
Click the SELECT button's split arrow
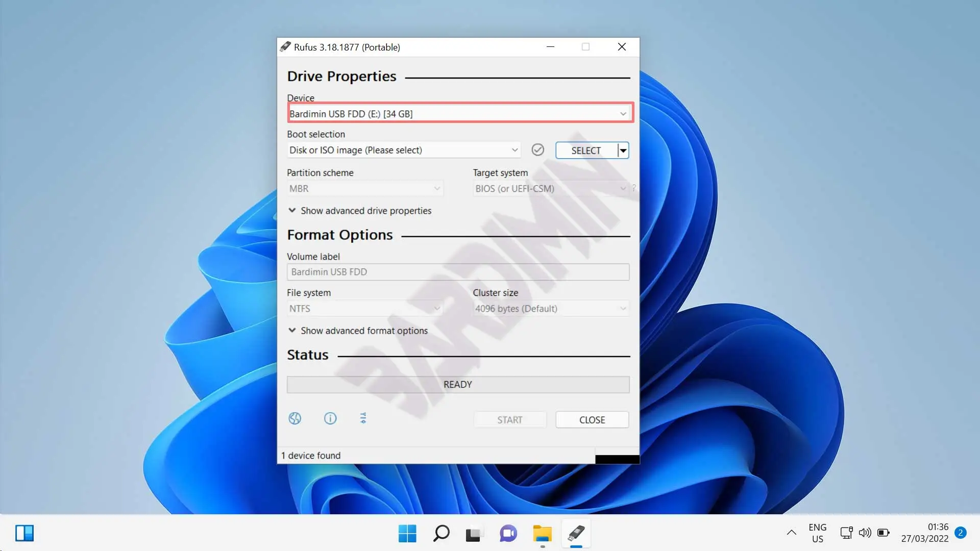623,151
